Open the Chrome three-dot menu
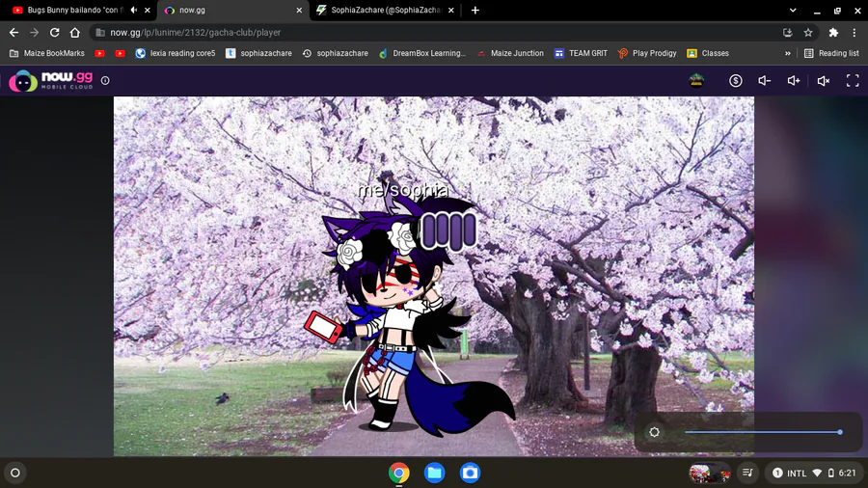The width and height of the screenshot is (868, 488). (854, 33)
